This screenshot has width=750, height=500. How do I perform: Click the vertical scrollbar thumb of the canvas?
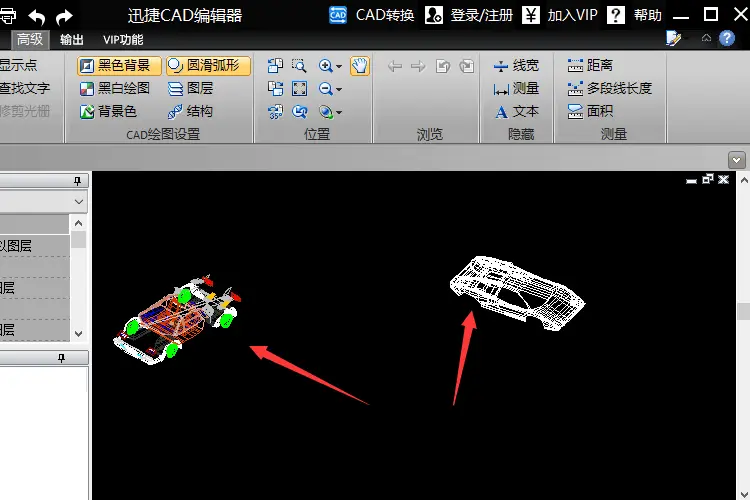744,311
